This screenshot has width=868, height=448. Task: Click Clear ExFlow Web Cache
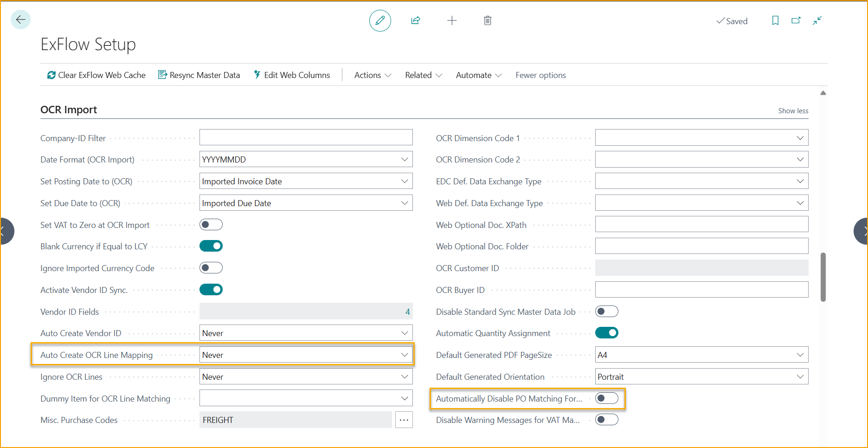click(x=96, y=75)
